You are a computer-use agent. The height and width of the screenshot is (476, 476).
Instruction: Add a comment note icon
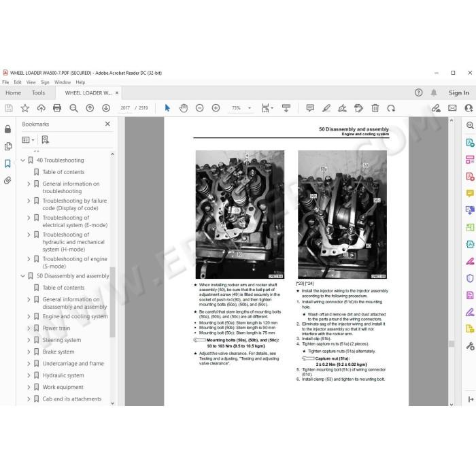tap(310, 108)
